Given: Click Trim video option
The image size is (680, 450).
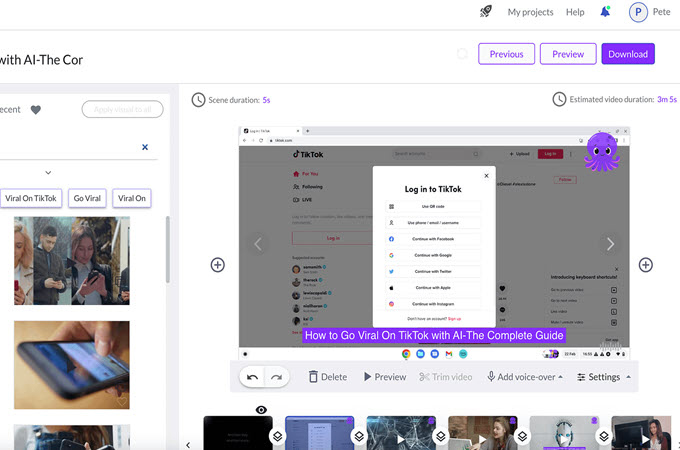Looking at the screenshot, I should click(x=446, y=377).
